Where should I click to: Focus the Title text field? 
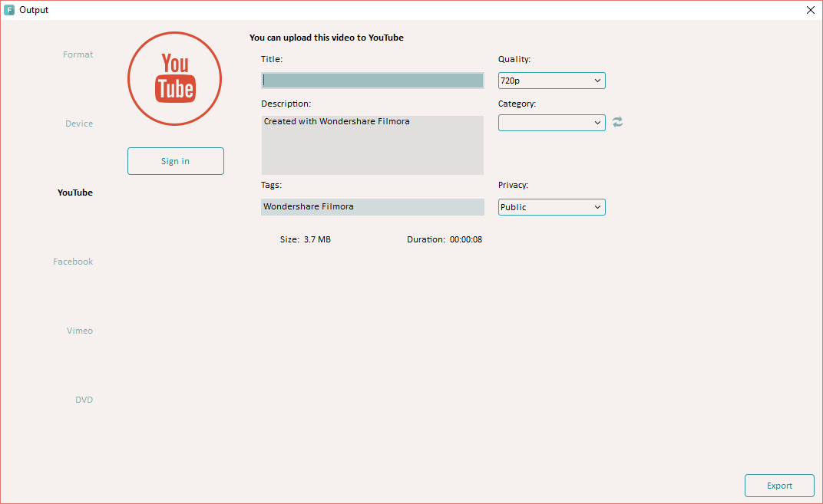tap(372, 81)
